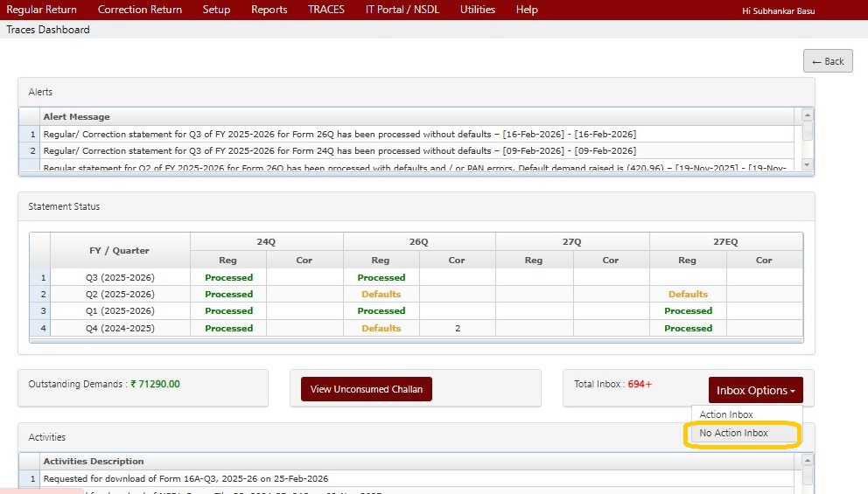The height and width of the screenshot is (494, 868).
Task: Open 27EQ Defaults status for Q2 2025-2026
Action: click(688, 295)
